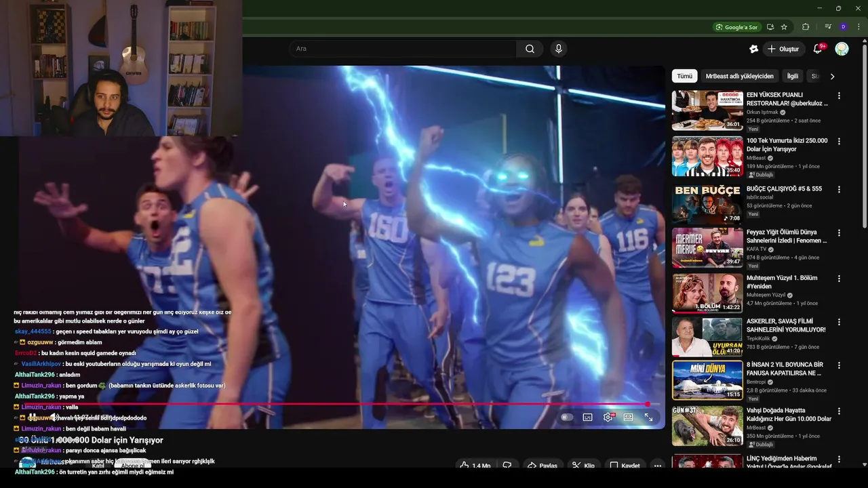Click chat username skay_444555
Screen dimensions: 868x488
33,331
